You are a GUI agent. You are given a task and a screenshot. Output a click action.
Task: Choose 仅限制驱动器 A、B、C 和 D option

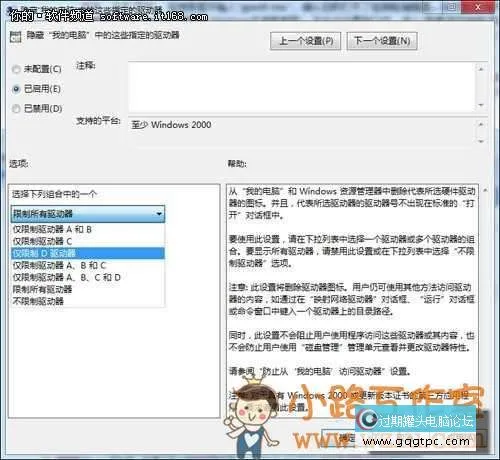pos(88,277)
